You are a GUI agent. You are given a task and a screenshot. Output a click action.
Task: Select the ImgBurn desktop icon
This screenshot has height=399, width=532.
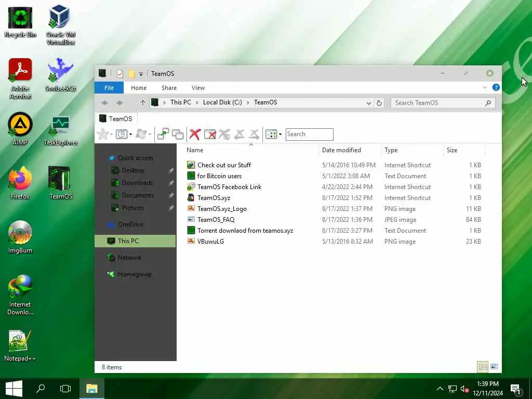pos(20,237)
